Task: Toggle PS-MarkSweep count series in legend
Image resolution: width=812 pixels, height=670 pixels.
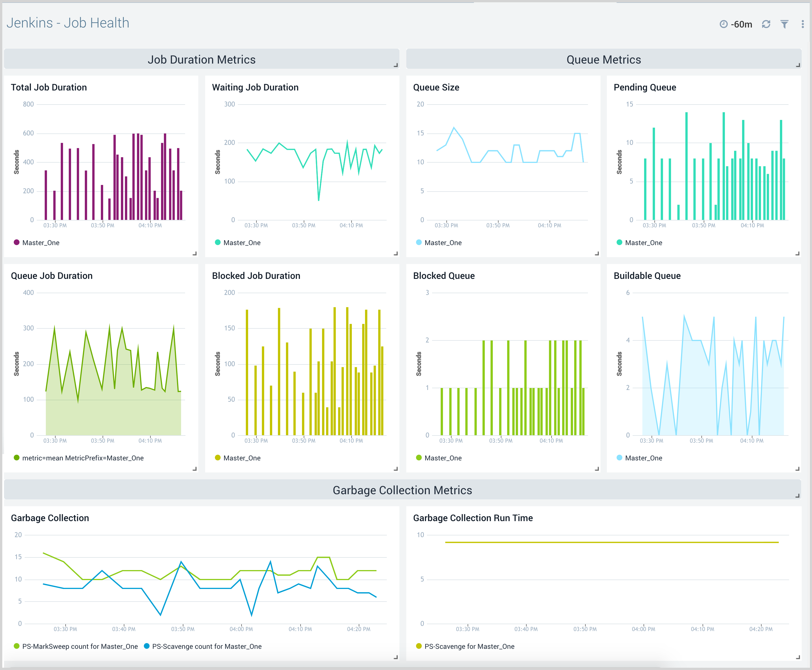Action: (80, 646)
